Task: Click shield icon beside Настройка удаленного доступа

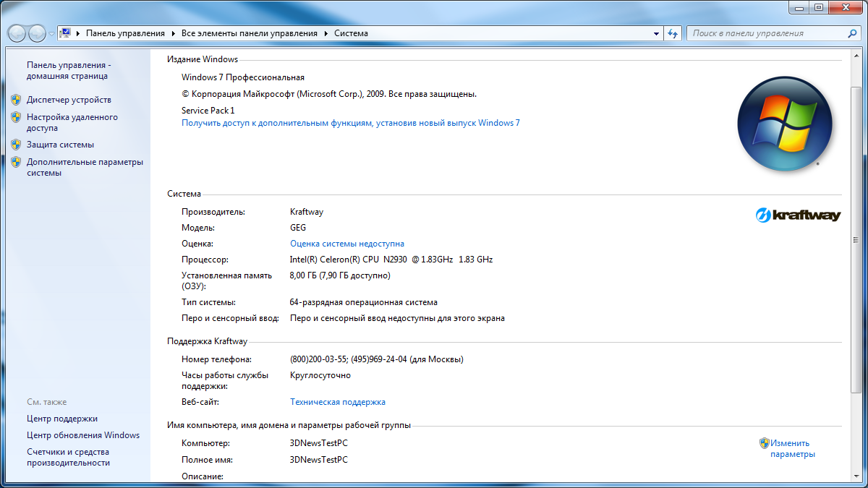Action: tap(16, 116)
